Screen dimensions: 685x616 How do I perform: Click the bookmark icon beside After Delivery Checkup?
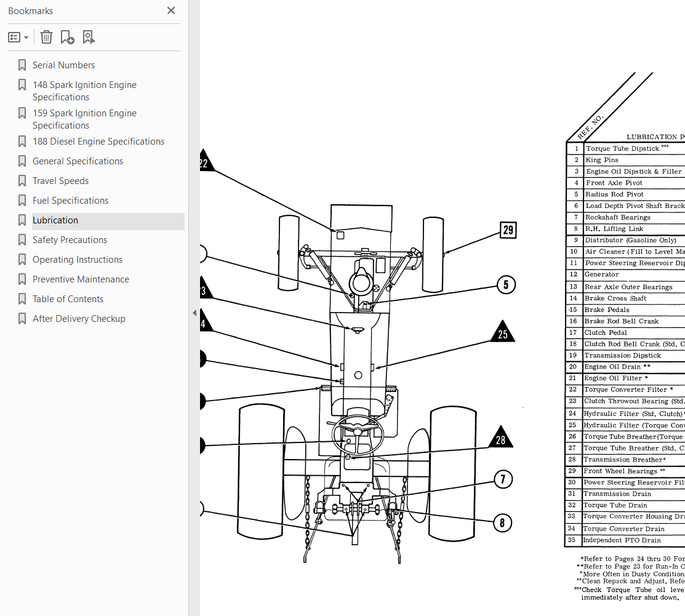click(22, 319)
